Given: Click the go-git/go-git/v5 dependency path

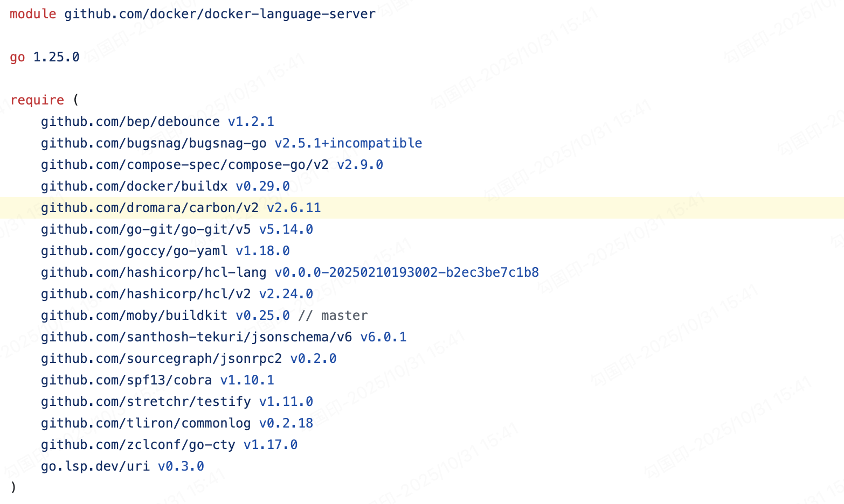Looking at the screenshot, I should click(146, 229).
